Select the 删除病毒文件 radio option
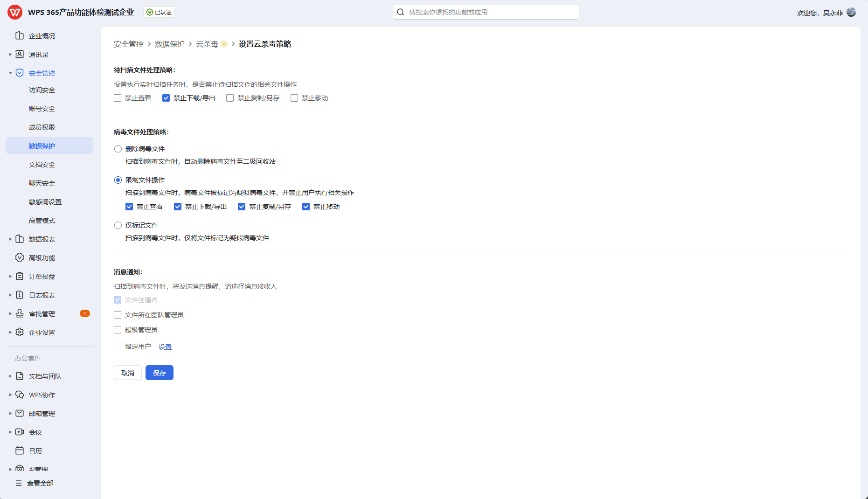868x499 pixels. (x=118, y=149)
